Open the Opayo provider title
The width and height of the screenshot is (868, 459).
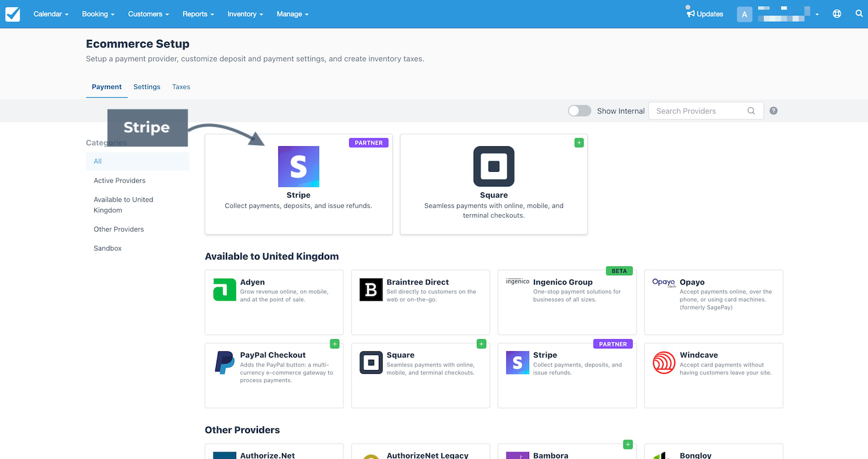click(x=692, y=282)
